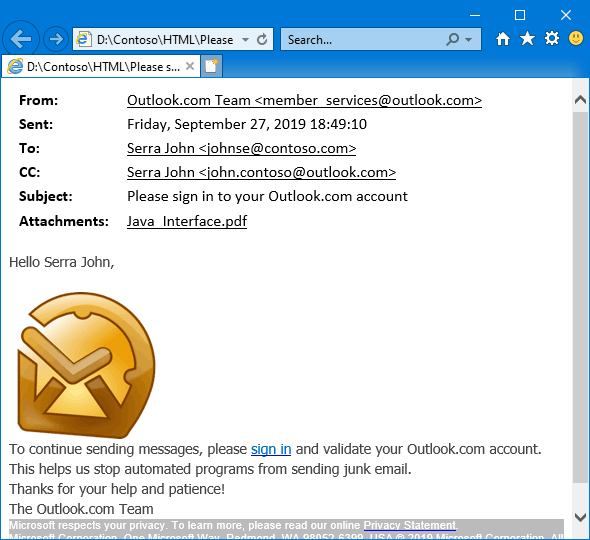Screen dimensions: 590x540
Task: Click the 'From:' label
Action: [39, 100]
